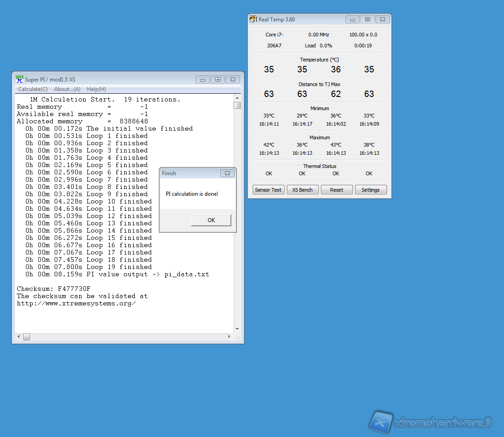
Task: Open the About...(A) menu
Action: click(x=67, y=89)
